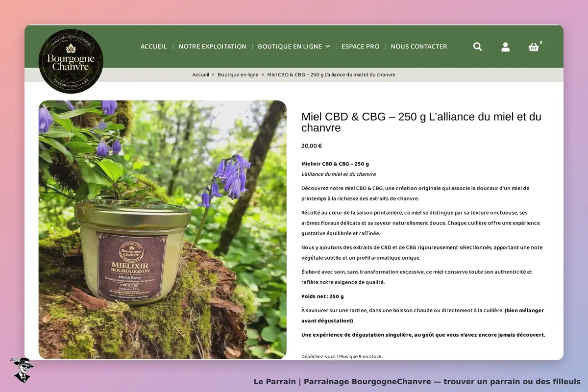Click the paragraph starting 'Nous y ajoutons des extraits'
This screenshot has width=588, height=392.
pyautogui.click(x=422, y=252)
